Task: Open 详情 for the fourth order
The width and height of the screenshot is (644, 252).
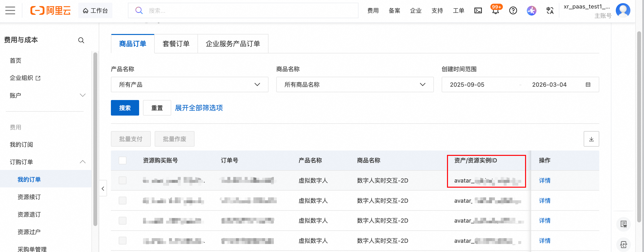Action: [x=545, y=241]
